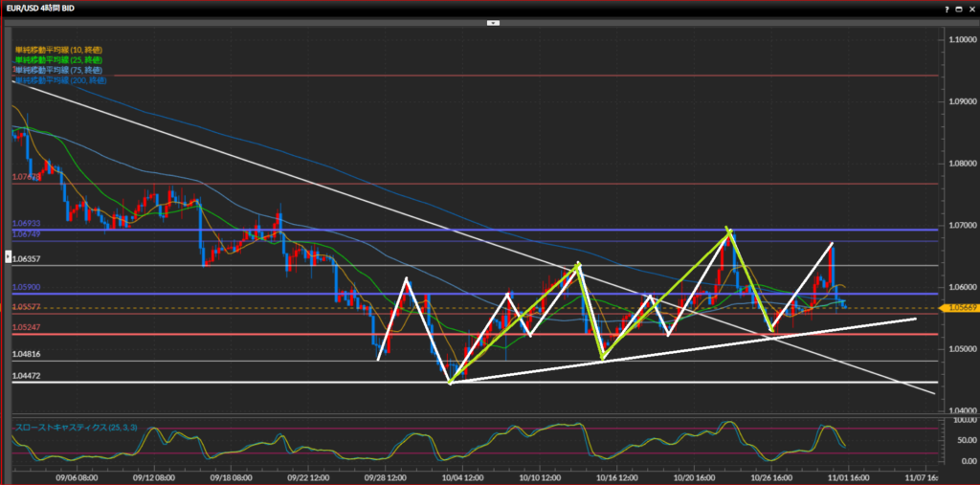The image size is (980, 485).
Task: Click the 1.10000 price axis label
Action: 960,39
